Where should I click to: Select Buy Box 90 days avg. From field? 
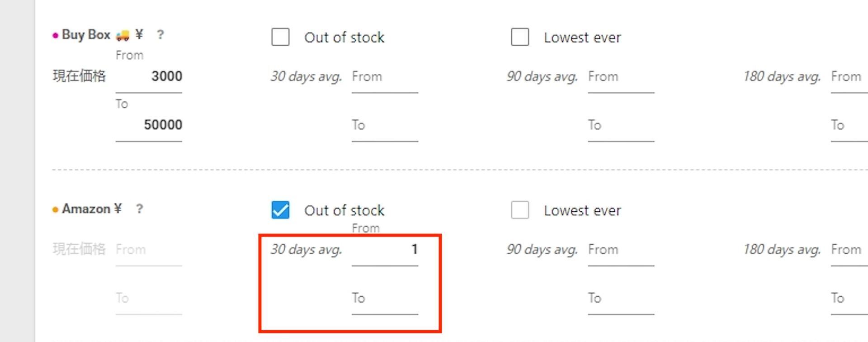coord(621,77)
